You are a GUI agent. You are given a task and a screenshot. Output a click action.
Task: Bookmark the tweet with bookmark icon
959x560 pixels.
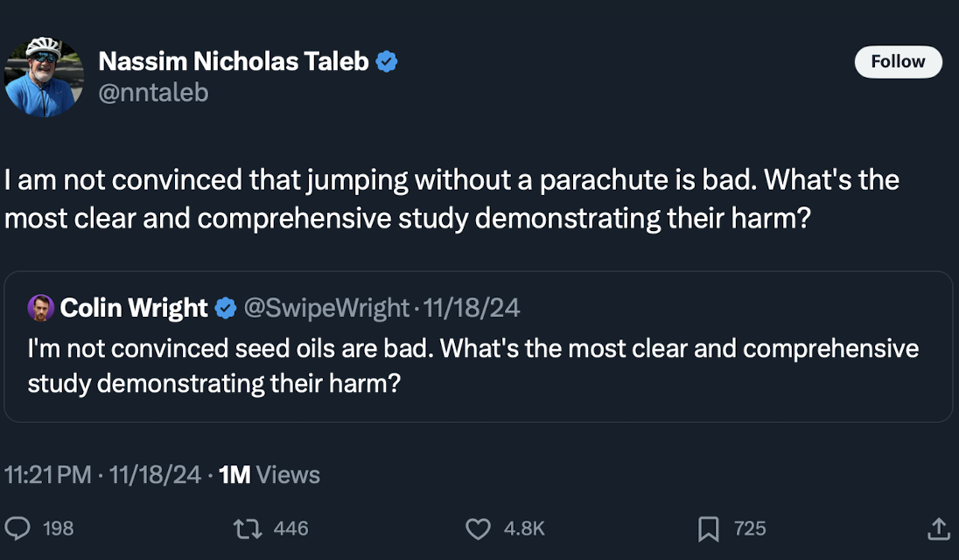pyautogui.click(x=708, y=528)
